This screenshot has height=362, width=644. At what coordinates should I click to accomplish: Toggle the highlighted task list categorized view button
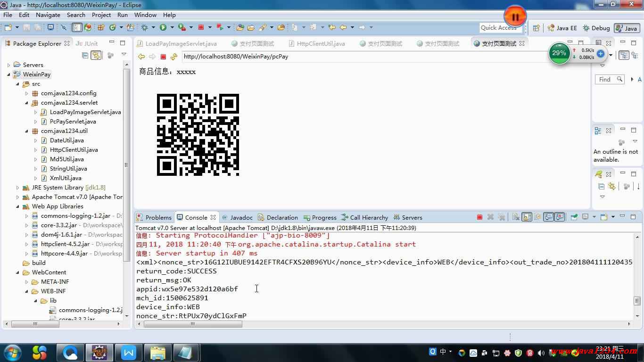coord(624,55)
